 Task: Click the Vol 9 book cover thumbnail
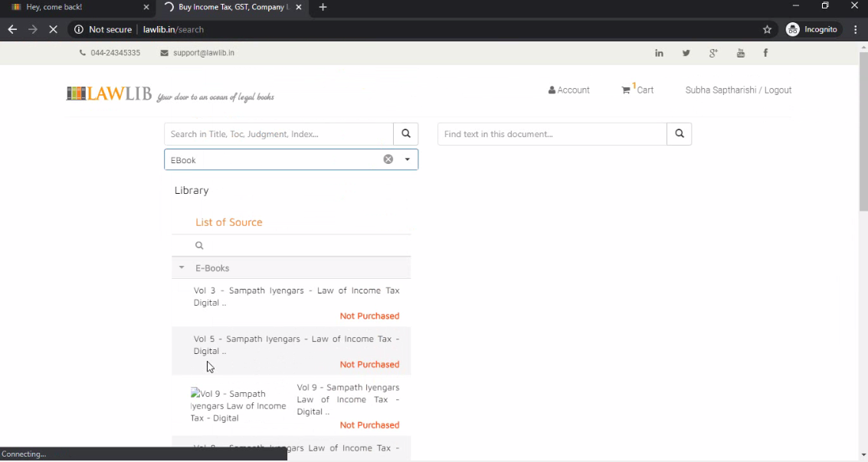pyautogui.click(x=238, y=405)
